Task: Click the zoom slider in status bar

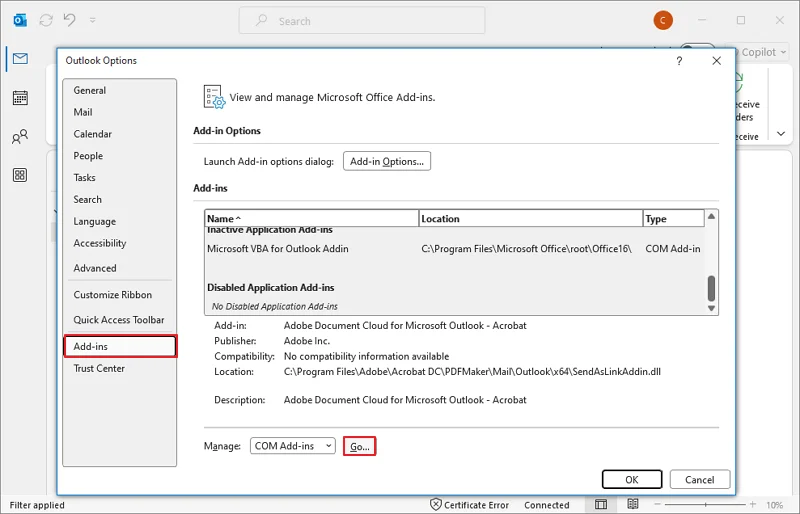Action: pos(705,505)
